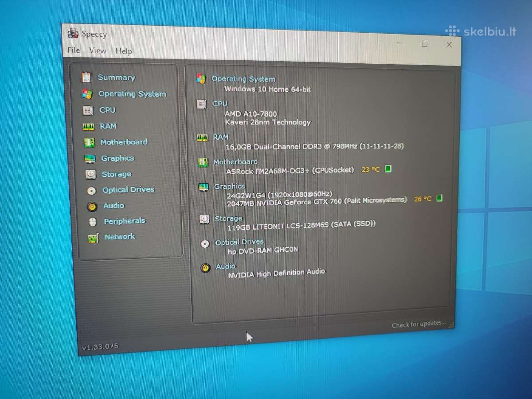Open Network section in sidebar
Screen dimensions: 532x399
pyautogui.click(x=120, y=237)
